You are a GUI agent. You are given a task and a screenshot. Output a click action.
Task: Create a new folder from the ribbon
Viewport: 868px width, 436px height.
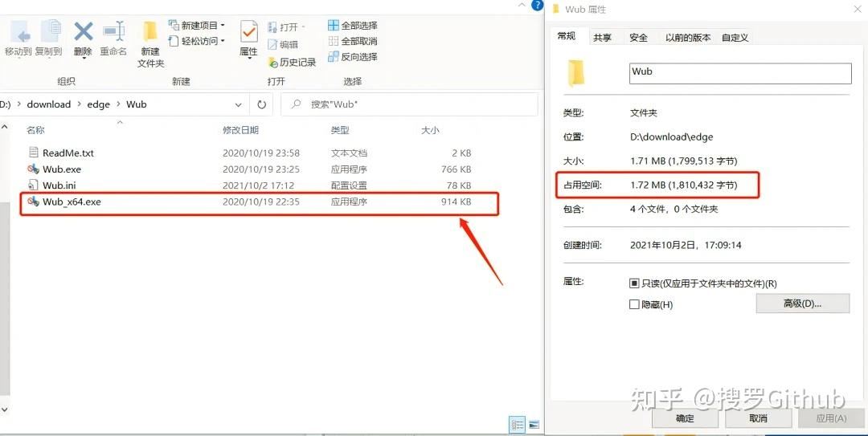point(150,44)
